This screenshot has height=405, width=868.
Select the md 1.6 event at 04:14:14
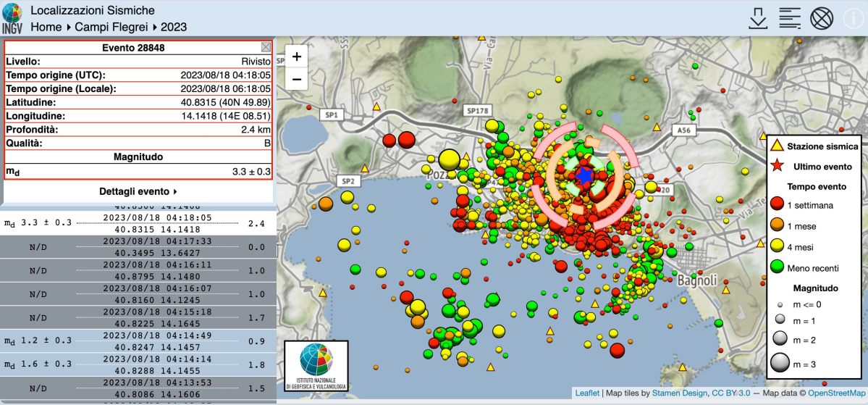138,364
